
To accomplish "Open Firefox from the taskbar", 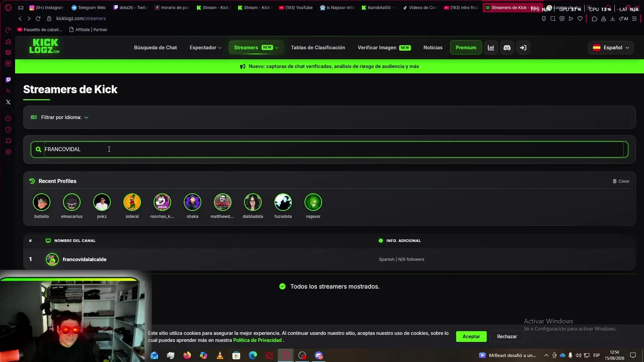I will click(x=187, y=355).
